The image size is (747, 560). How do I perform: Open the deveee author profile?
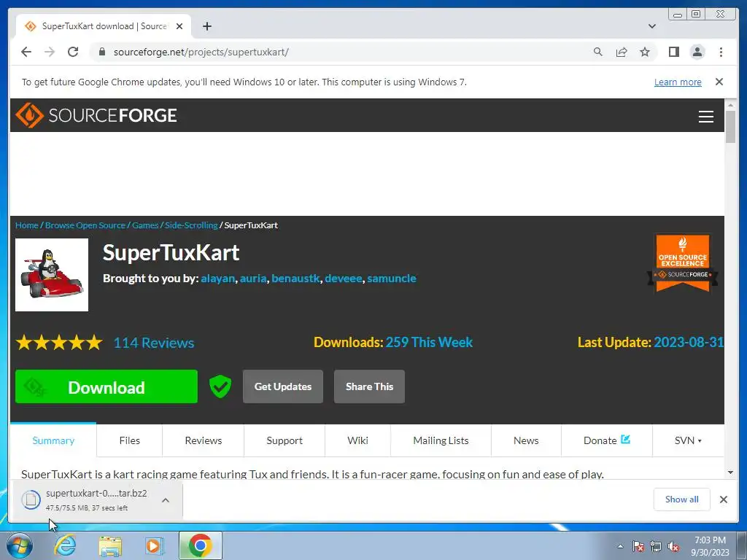coord(344,278)
